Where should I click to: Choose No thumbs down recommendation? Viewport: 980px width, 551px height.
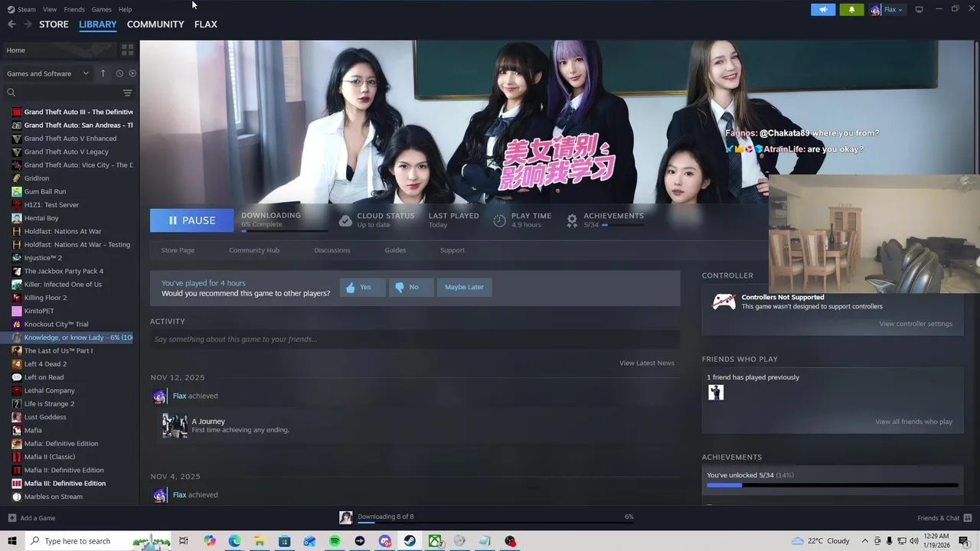(x=410, y=287)
